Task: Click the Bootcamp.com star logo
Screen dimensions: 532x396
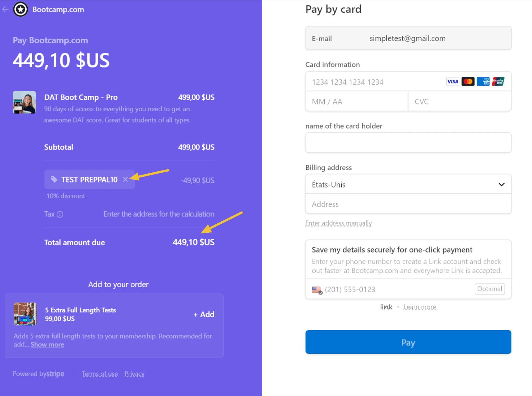Action: click(x=21, y=9)
